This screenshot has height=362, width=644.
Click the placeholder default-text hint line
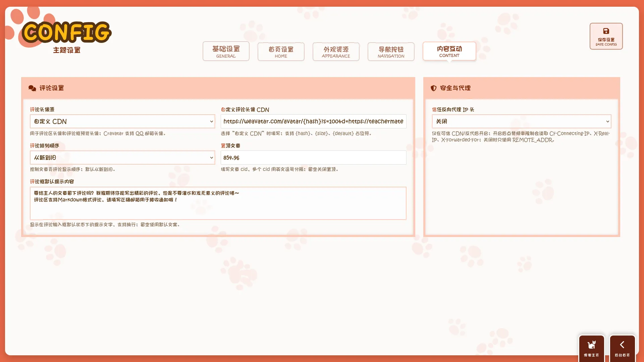(x=105, y=225)
